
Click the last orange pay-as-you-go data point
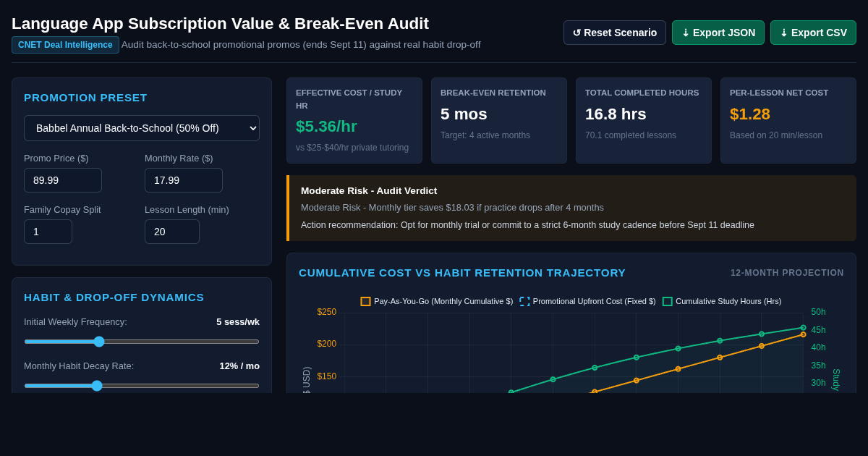click(803, 334)
